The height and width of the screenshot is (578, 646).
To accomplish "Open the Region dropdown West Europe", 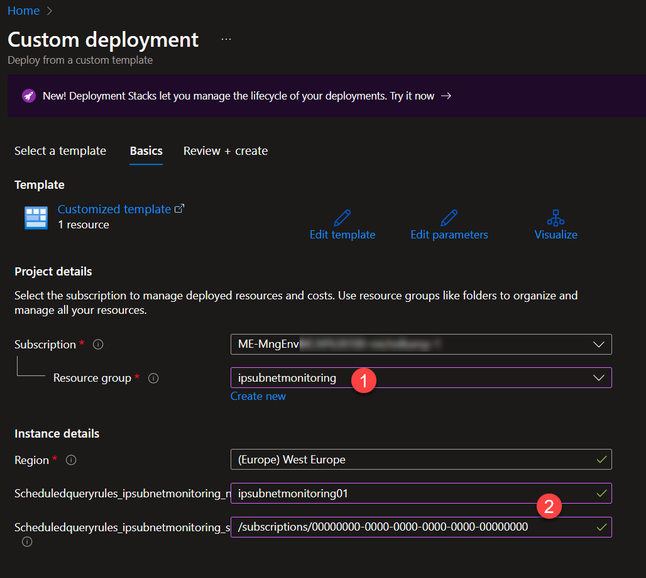I will point(421,459).
